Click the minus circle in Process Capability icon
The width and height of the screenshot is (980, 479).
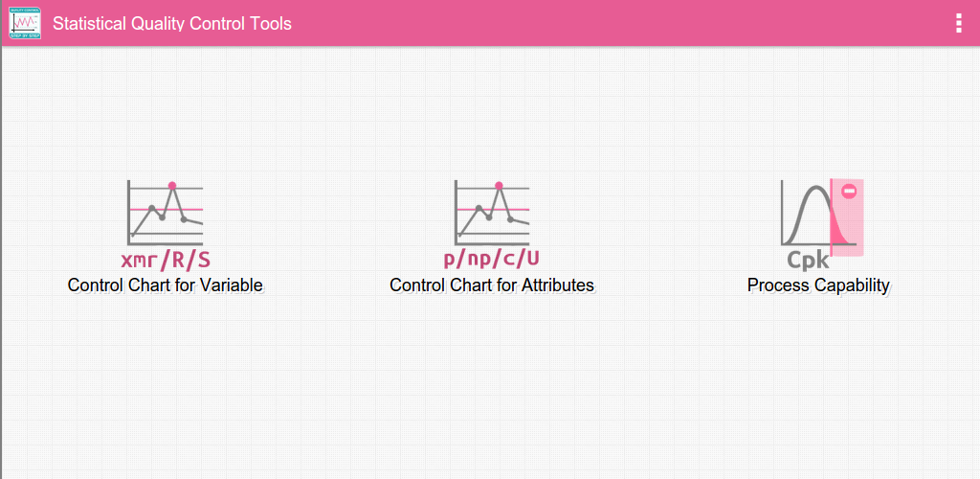[848, 192]
